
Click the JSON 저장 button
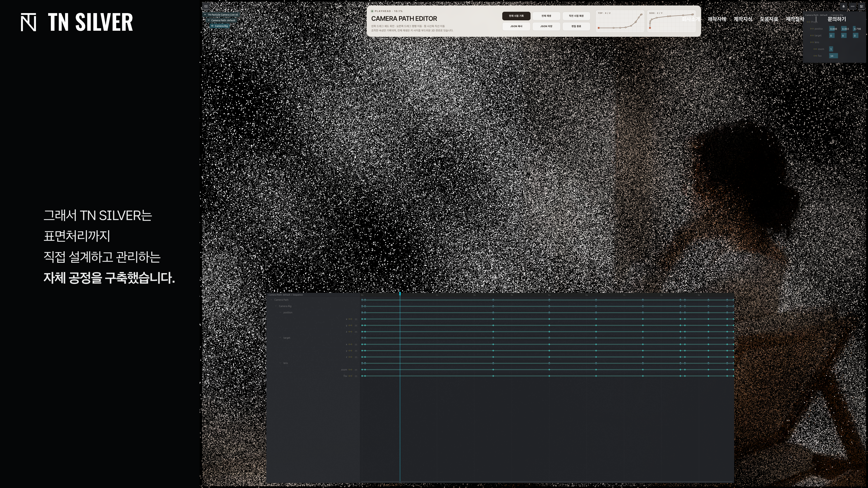point(546,26)
